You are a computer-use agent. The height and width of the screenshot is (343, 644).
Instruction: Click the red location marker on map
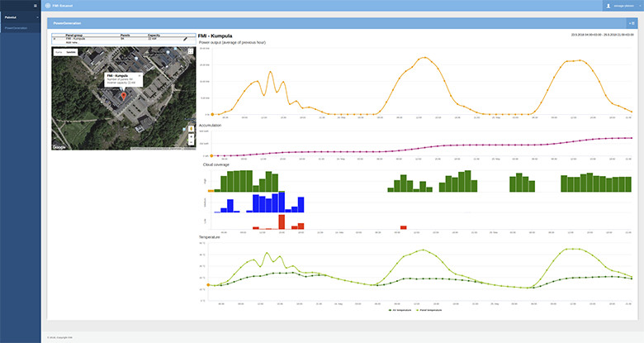[x=125, y=95]
